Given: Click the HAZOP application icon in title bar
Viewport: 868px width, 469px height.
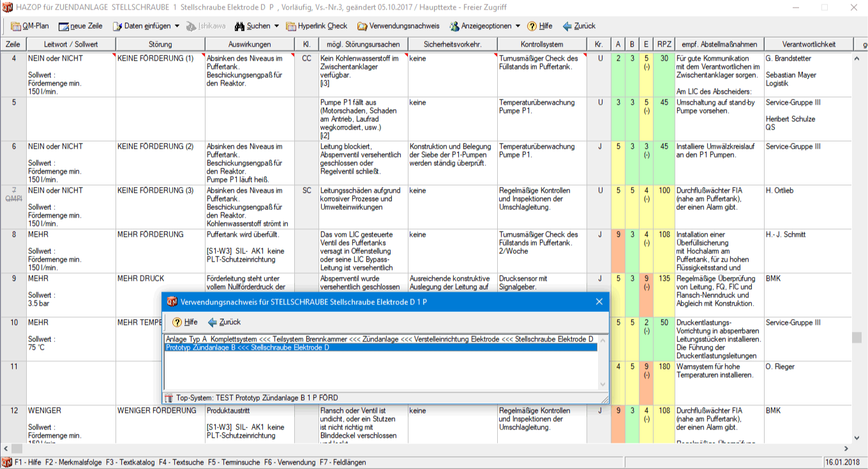Looking at the screenshot, I should coord(8,7).
